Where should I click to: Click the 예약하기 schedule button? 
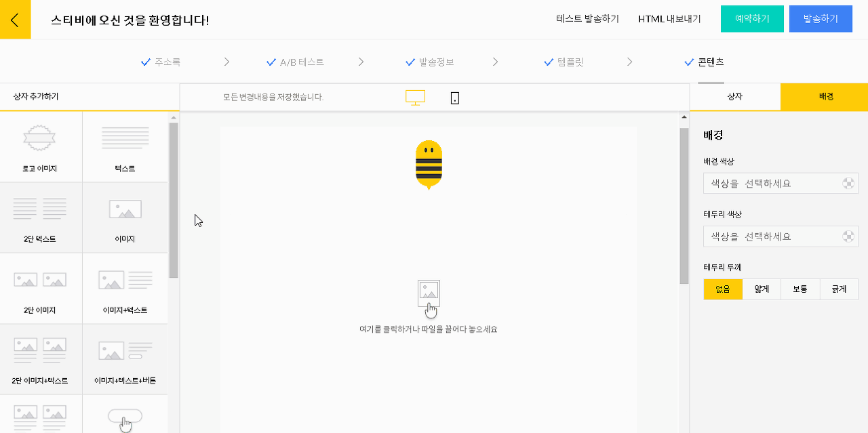[x=752, y=19]
